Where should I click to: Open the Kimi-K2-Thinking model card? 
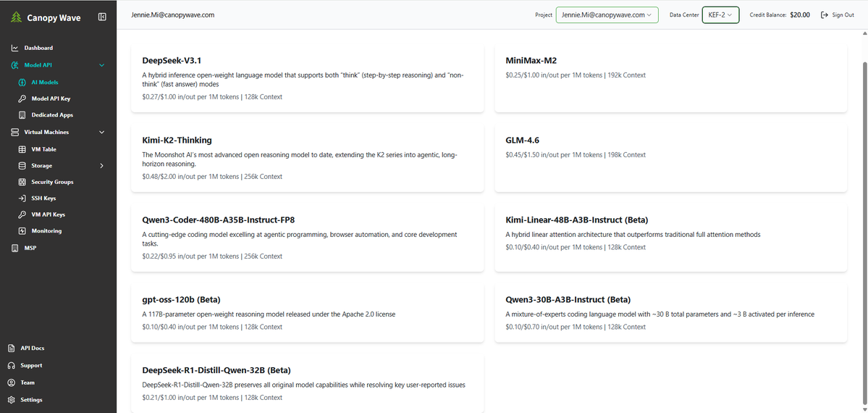tap(307, 158)
